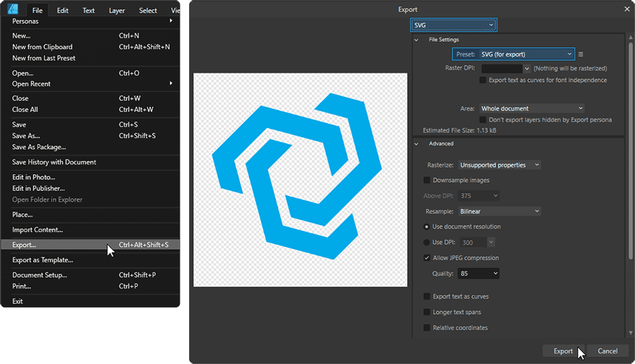Screen dimensions: 635x364
Task: Open the Use DPI 300 value dropdown
Action: pos(491,243)
